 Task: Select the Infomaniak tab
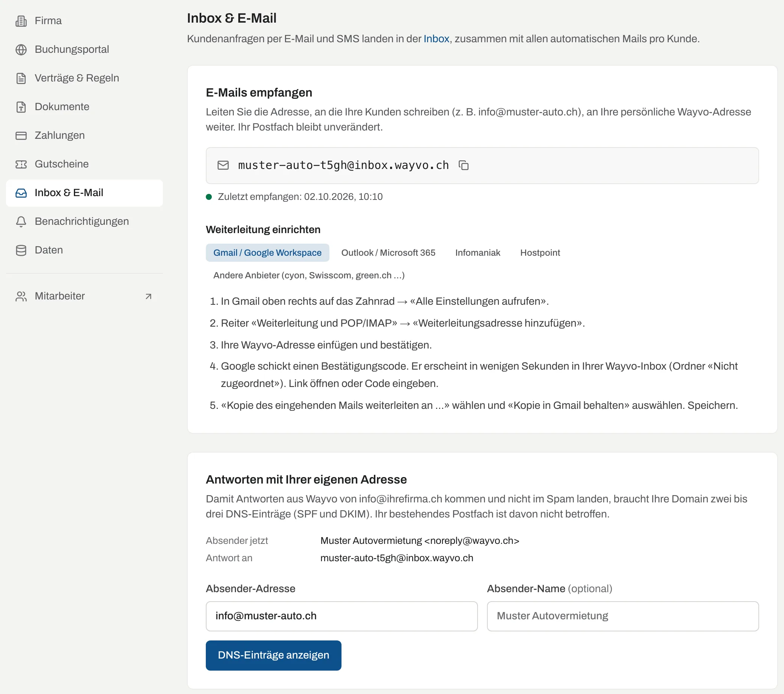pyautogui.click(x=478, y=253)
